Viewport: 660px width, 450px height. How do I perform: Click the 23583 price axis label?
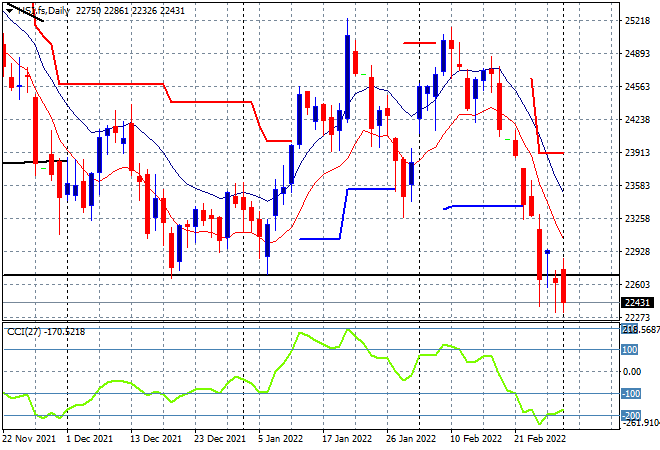(x=637, y=186)
